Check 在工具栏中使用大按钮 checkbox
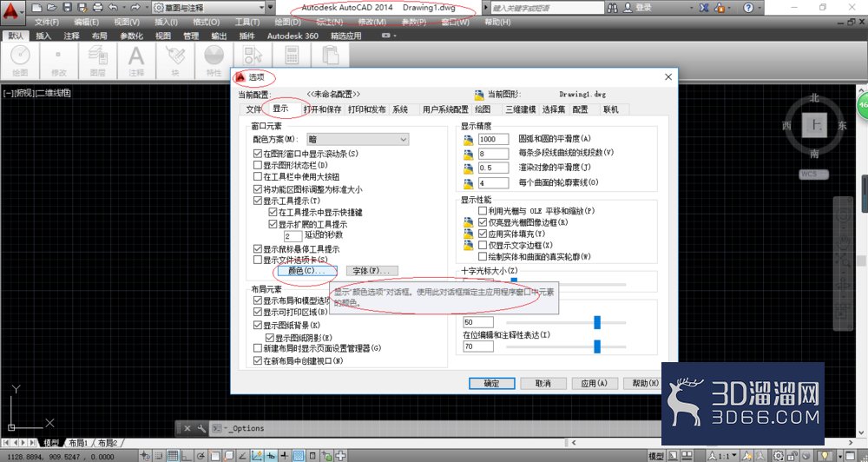The width and height of the screenshot is (868, 462). point(258,176)
